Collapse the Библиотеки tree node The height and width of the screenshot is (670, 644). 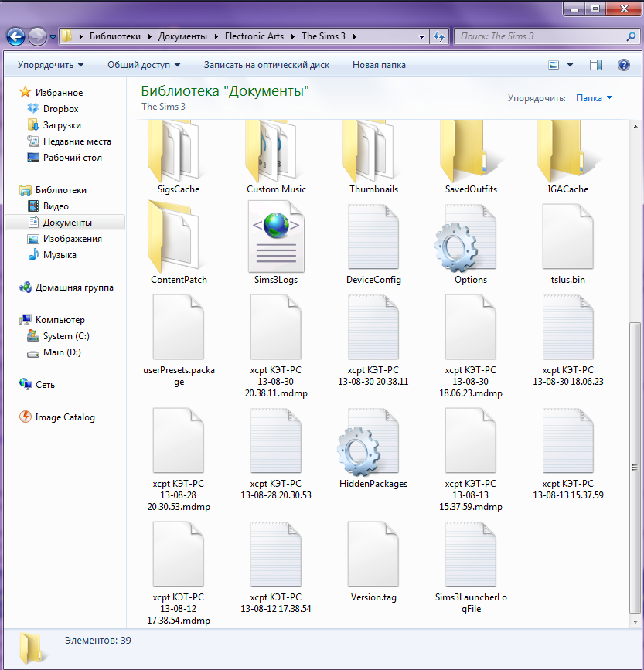point(17,190)
